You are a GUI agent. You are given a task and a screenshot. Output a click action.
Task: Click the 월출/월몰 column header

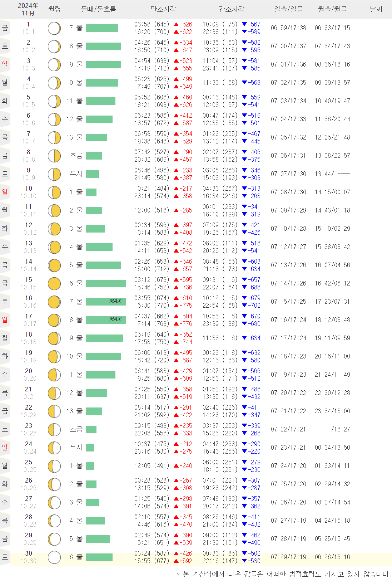point(332,9)
